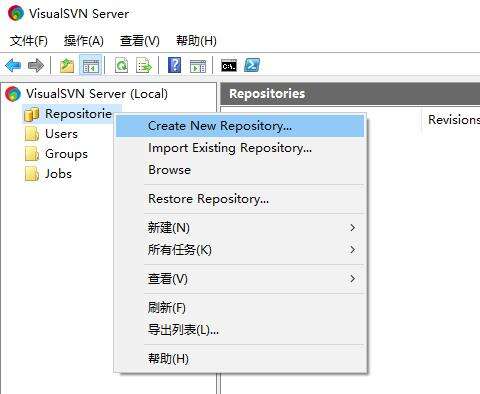Image resolution: width=480 pixels, height=394 pixels.
Task: Click the Refresh toolbar icon
Action: pyautogui.click(x=121, y=65)
